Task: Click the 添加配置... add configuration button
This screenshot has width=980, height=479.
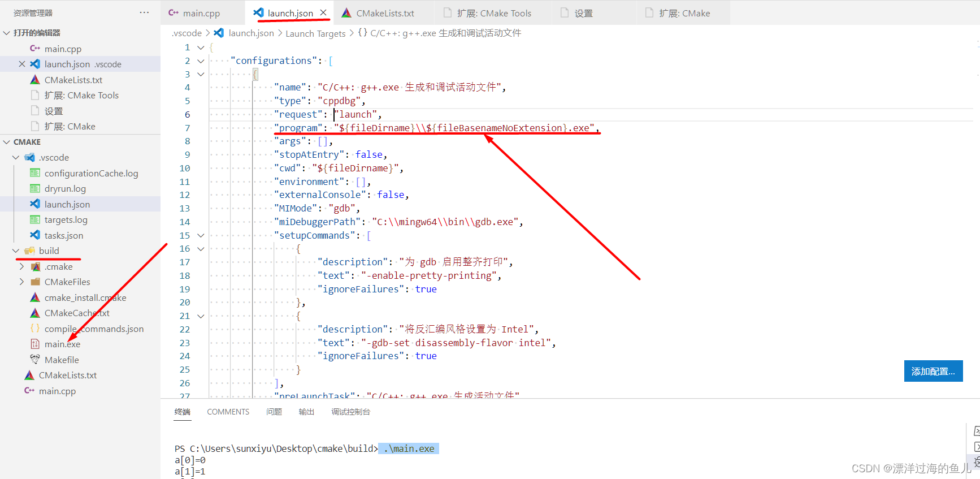Action: [933, 371]
